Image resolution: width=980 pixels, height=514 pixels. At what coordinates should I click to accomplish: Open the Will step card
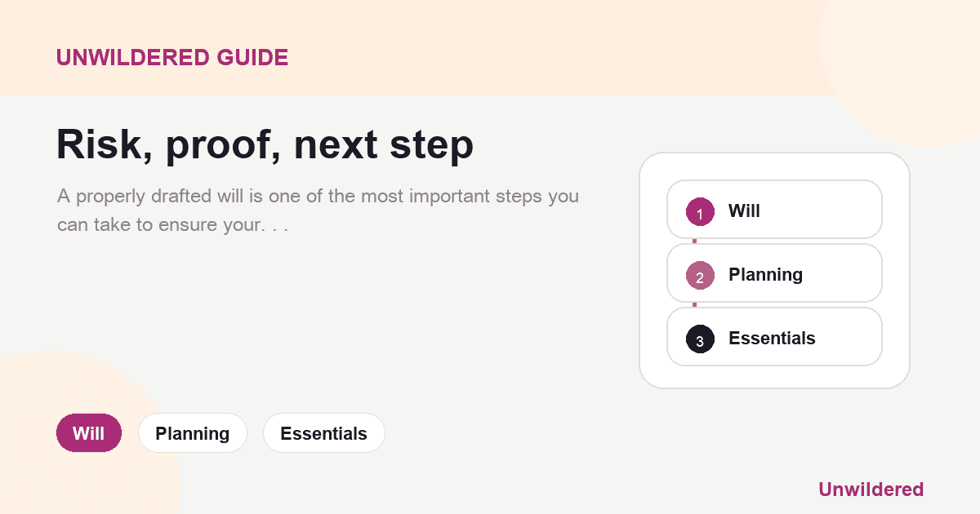(774, 210)
